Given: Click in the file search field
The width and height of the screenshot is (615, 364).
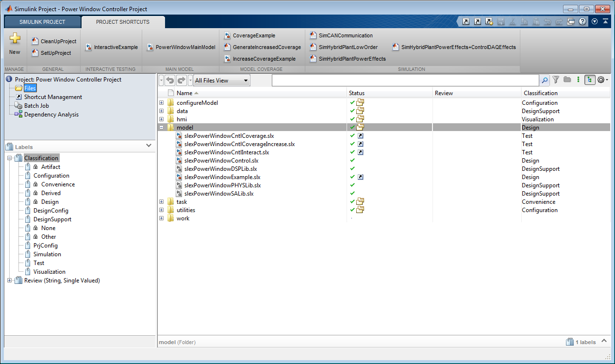Looking at the screenshot, I should point(405,81).
